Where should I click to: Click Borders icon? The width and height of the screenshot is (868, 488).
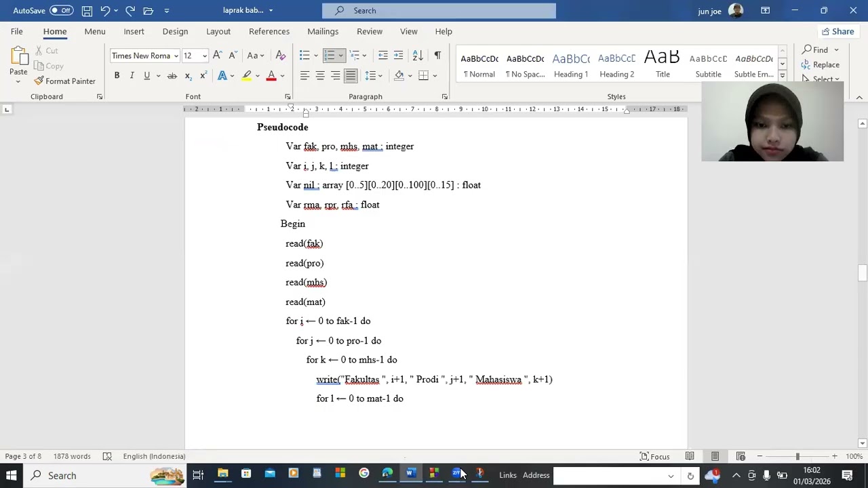tap(423, 76)
